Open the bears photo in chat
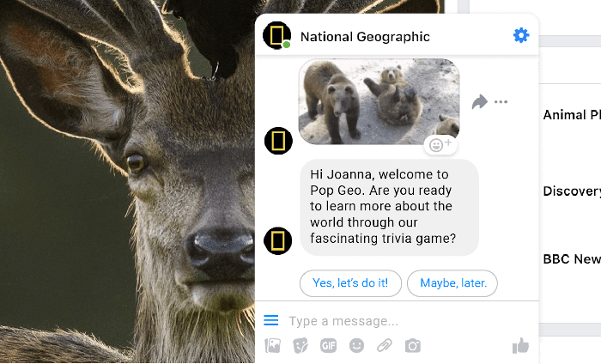This screenshot has width=601, height=364. 379,101
